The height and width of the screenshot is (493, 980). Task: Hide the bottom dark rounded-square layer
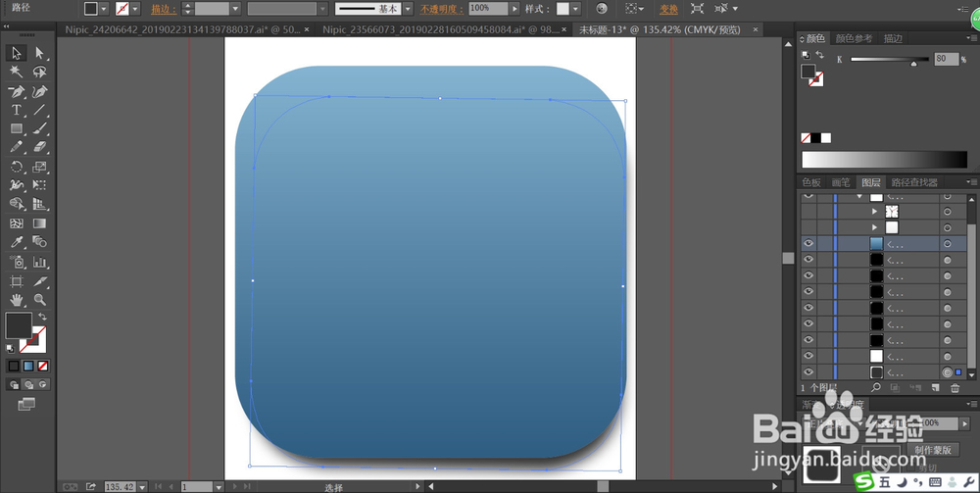(808, 372)
